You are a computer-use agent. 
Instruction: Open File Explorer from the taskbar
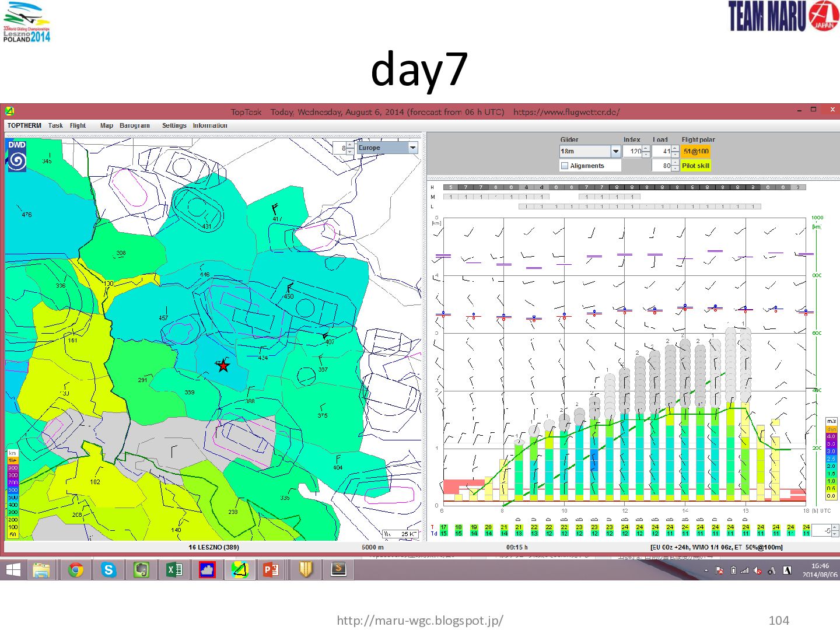41,569
